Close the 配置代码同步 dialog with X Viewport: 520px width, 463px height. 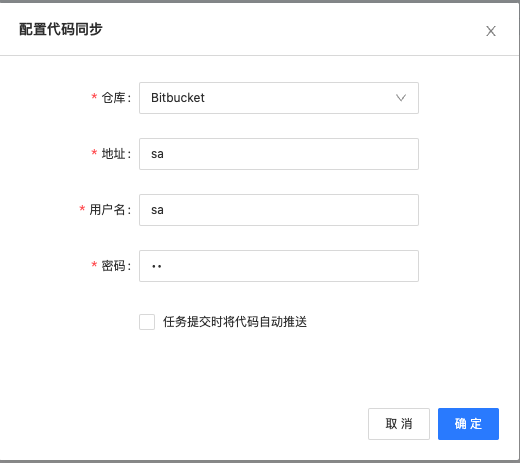[491, 31]
